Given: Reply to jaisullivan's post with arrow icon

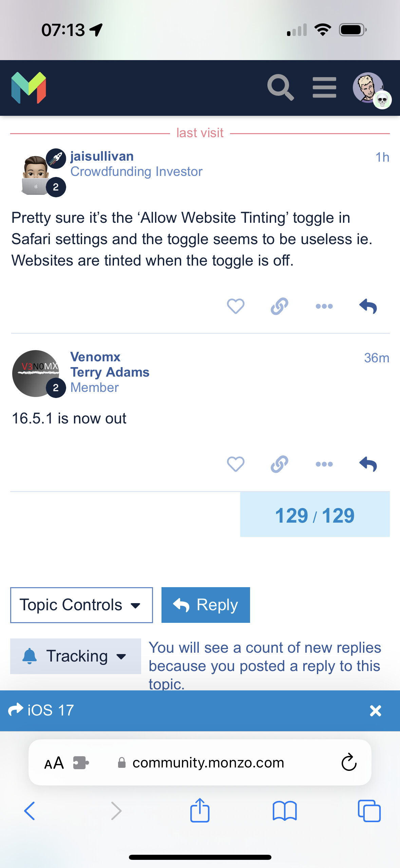Looking at the screenshot, I should (368, 306).
